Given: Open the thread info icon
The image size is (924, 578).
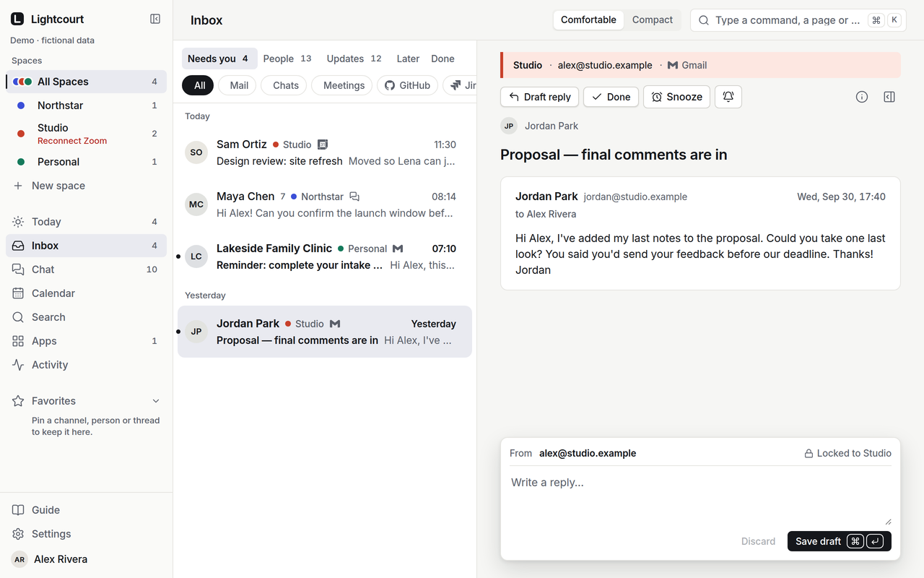Looking at the screenshot, I should (862, 97).
